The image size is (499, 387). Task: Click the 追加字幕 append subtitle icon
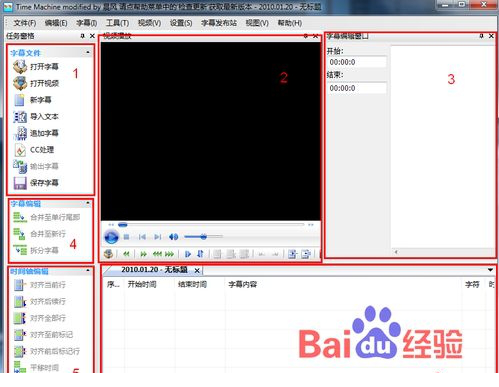(20, 133)
